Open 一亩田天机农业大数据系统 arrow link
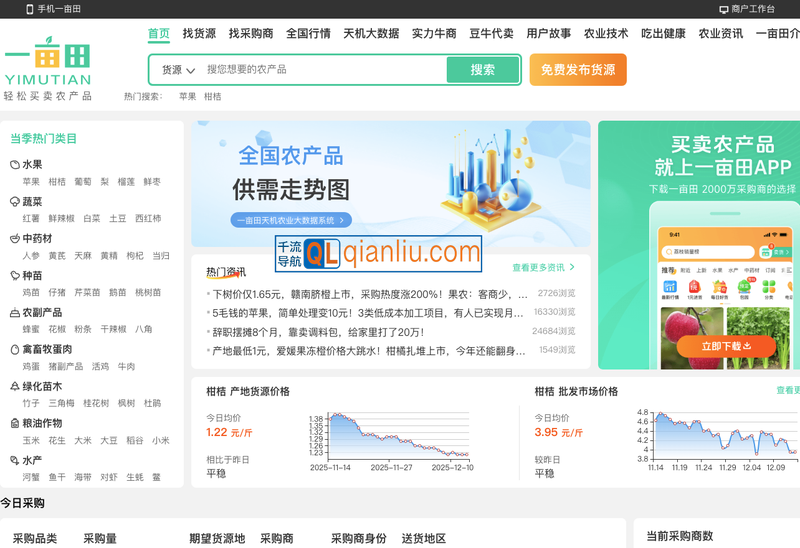The height and width of the screenshot is (548, 800). tap(291, 220)
